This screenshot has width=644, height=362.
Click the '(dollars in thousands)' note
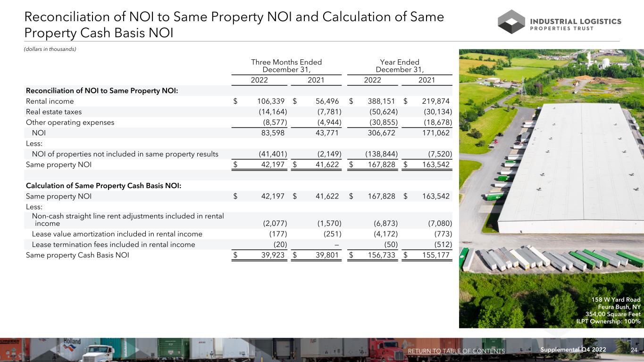(50, 49)
